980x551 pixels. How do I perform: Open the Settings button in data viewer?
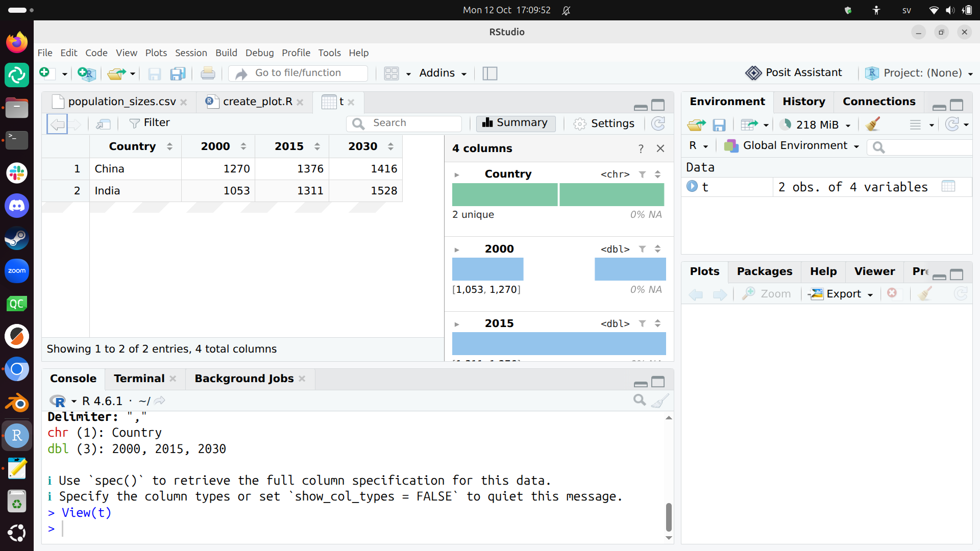[x=604, y=123]
